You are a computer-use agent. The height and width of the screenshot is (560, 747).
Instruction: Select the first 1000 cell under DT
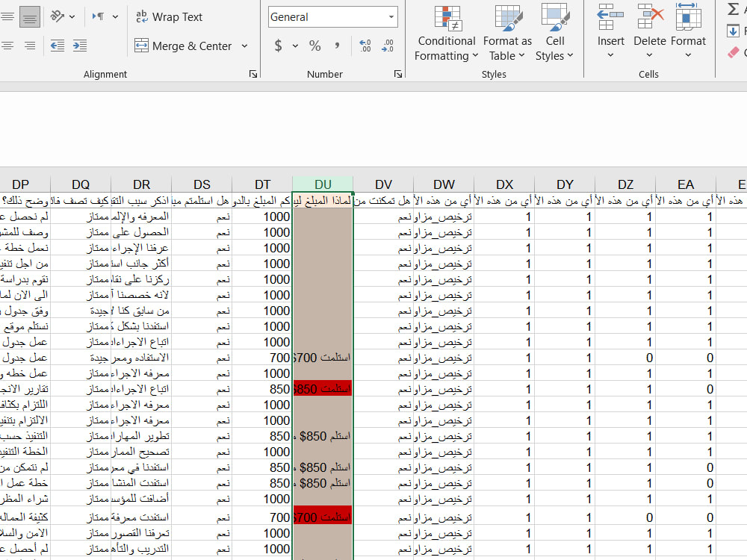click(x=262, y=217)
